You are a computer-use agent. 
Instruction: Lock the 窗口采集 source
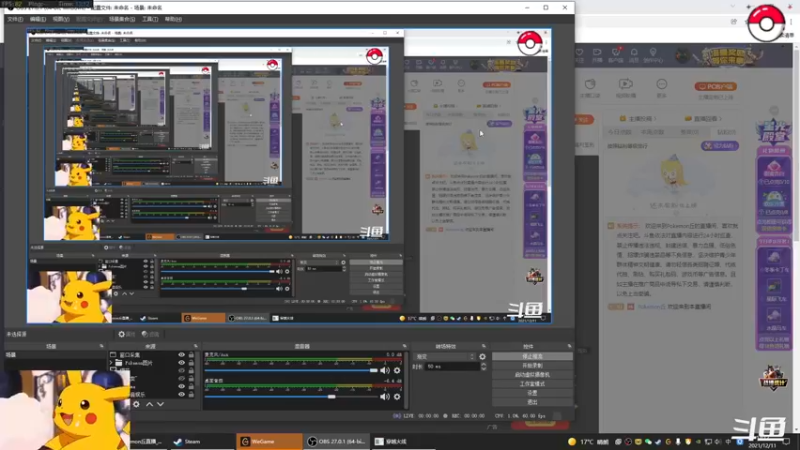coord(191,355)
